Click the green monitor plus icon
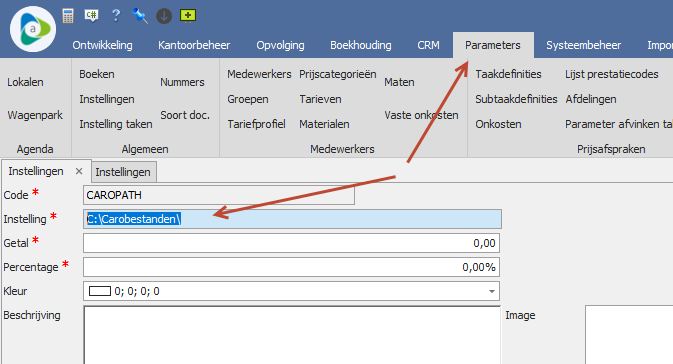 point(188,16)
